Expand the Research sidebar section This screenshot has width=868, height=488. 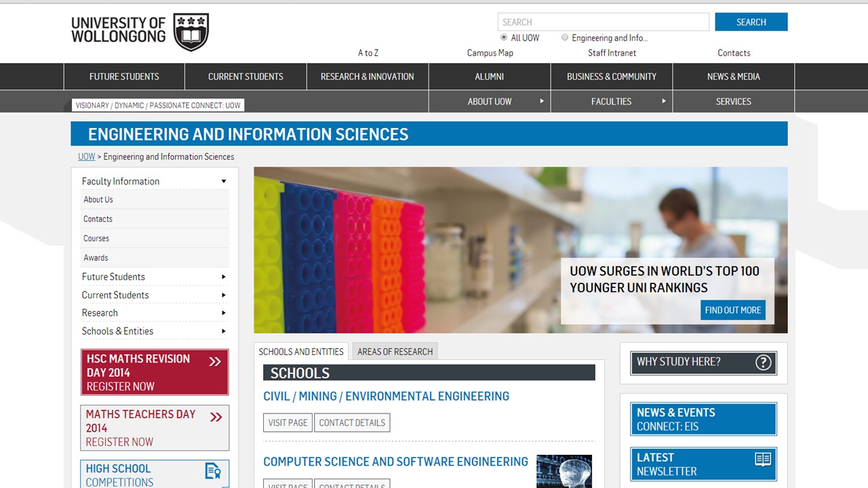(x=224, y=313)
